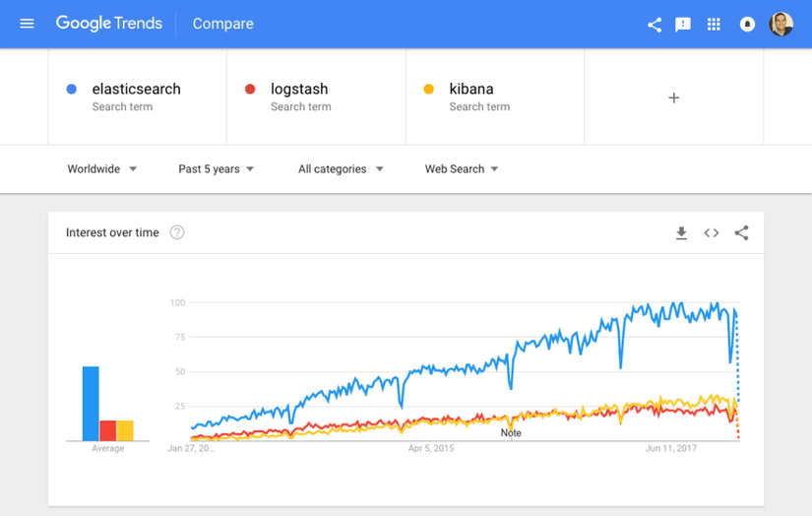Image resolution: width=812 pixels, height=516 pixels.
Task: Download the interest over time data
Action: 681,232
